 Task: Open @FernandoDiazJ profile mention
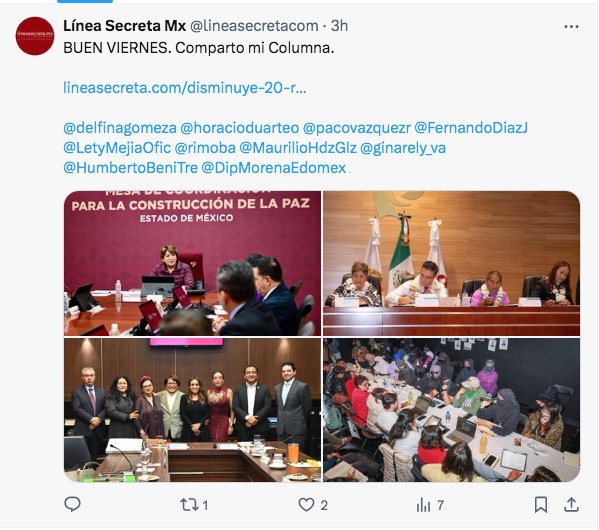point(471,128)
